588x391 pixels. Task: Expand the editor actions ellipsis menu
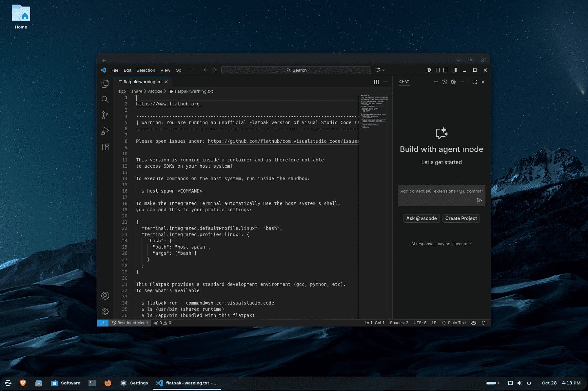coord(385,82)
